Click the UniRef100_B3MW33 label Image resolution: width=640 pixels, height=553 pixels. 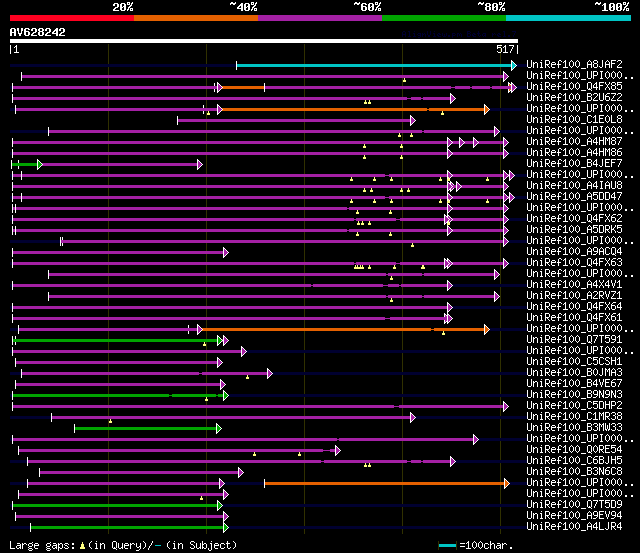pyautogui.click(x=574, y=428)
